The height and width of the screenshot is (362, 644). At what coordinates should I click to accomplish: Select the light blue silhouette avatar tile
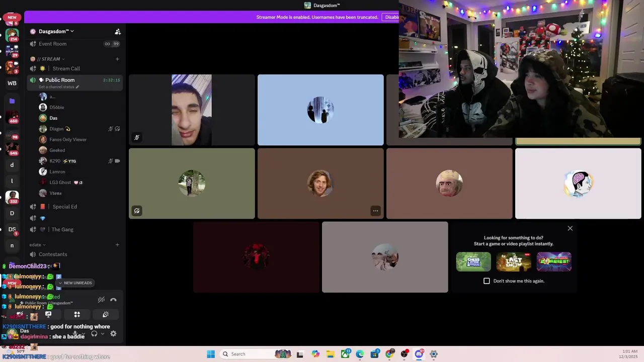click(x=320, y=110)
